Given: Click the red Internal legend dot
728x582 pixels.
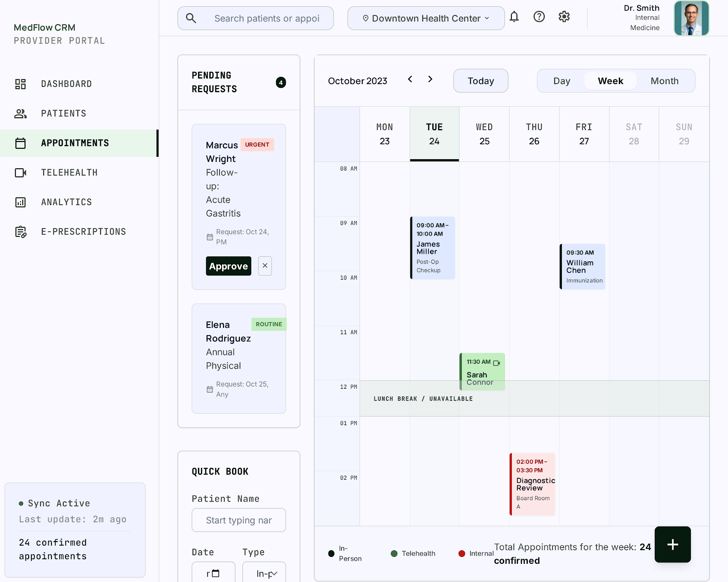Looking at the screenshot, I should 462,554.
